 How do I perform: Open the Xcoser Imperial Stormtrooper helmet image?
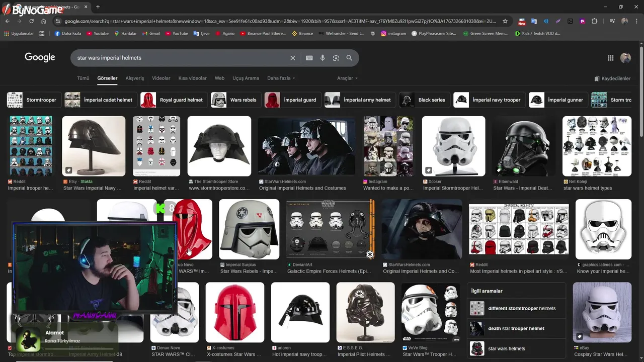(453, 146)
